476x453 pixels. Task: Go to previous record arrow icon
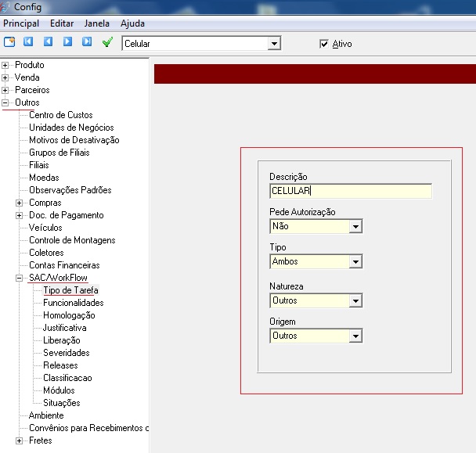tap(48, 41)
